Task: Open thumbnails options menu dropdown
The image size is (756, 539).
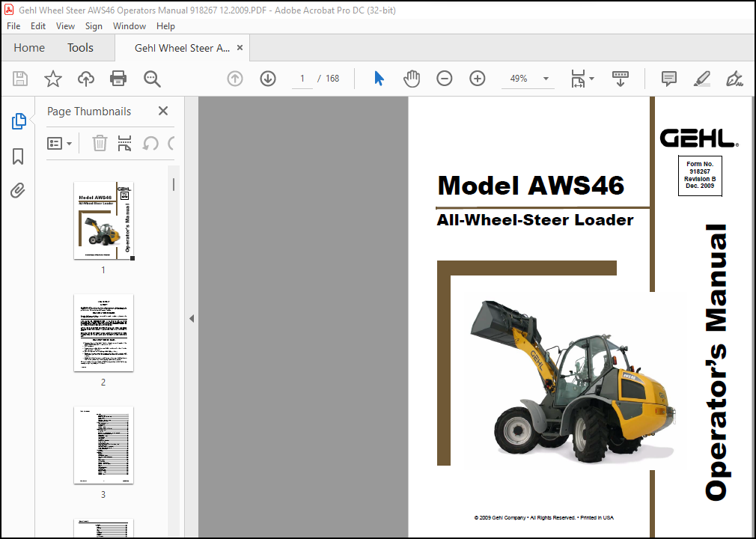Action: click(59, 143)
